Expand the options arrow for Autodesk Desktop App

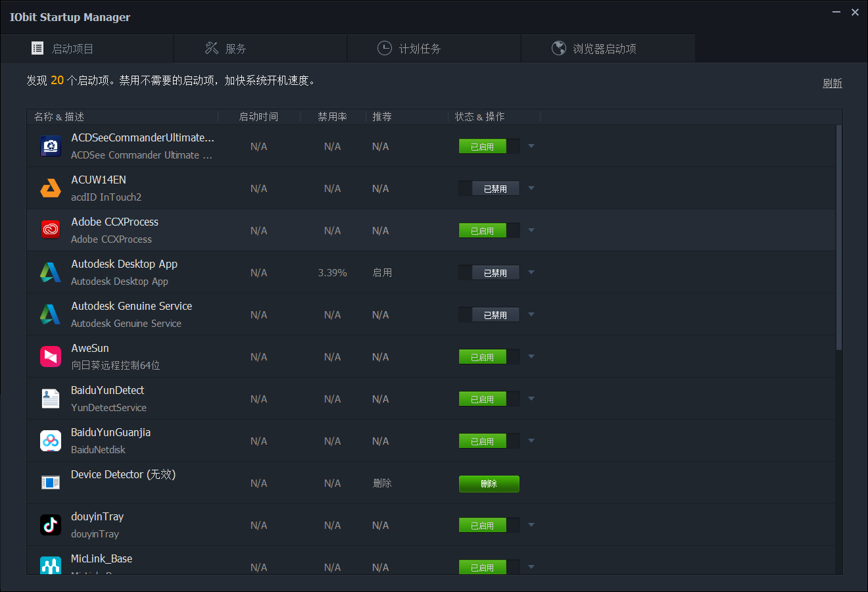pyautogui.click(x=531, y=272)
